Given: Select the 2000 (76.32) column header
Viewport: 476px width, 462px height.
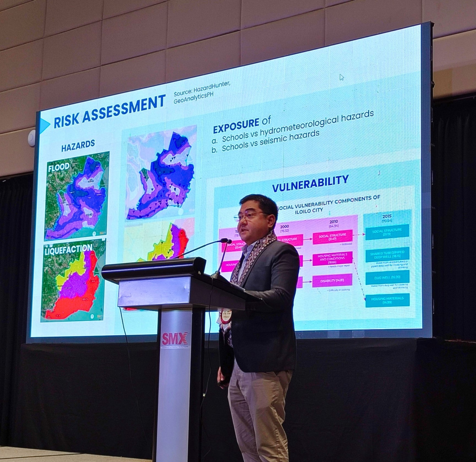Looking at the screenshot, I should tap(285, 228).
